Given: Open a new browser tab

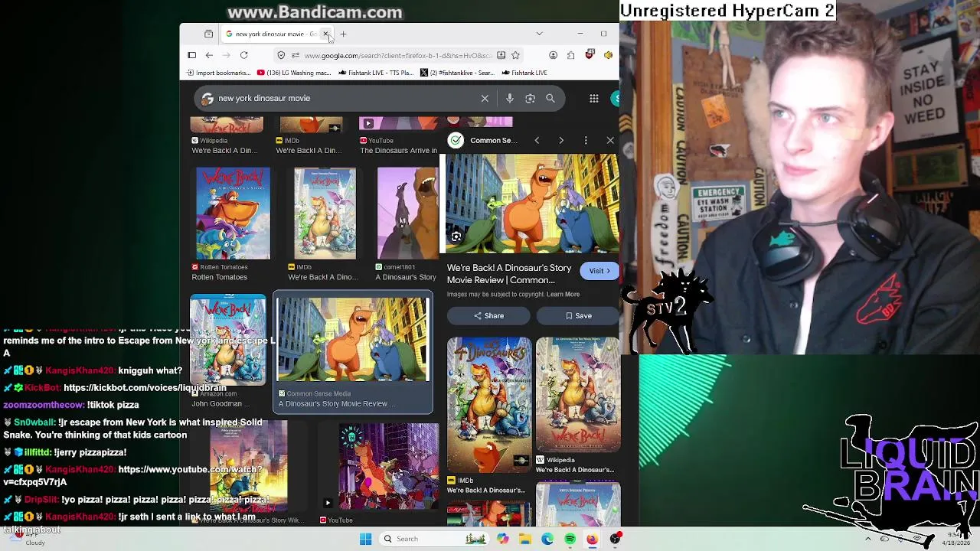Looking at the screenshot, I should click(343, 34).
